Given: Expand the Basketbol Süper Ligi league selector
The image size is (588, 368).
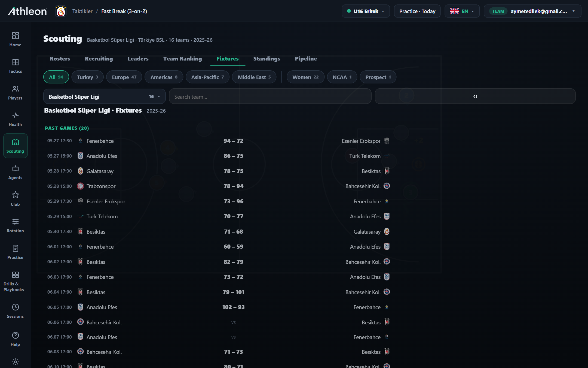Looking at the screenshot, I should click(104, 96).
